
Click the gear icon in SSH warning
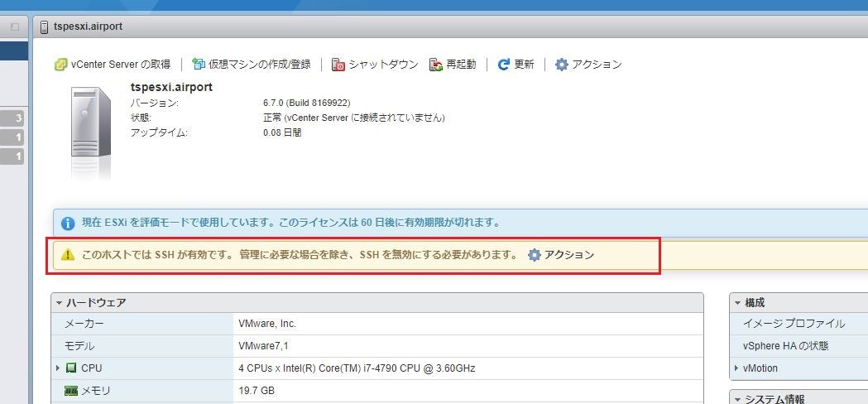click(534, 255)
